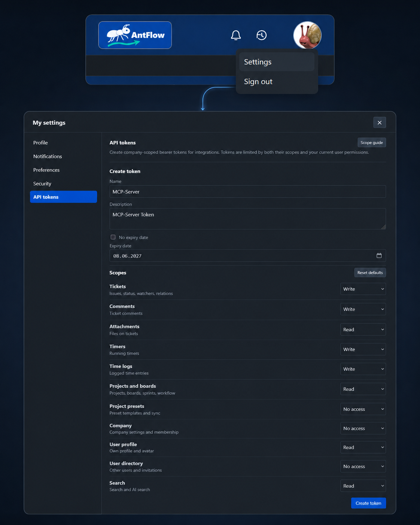Open the history clock icon
The image size is (420, 525).
pyautogui.click(x=262, y=35)
